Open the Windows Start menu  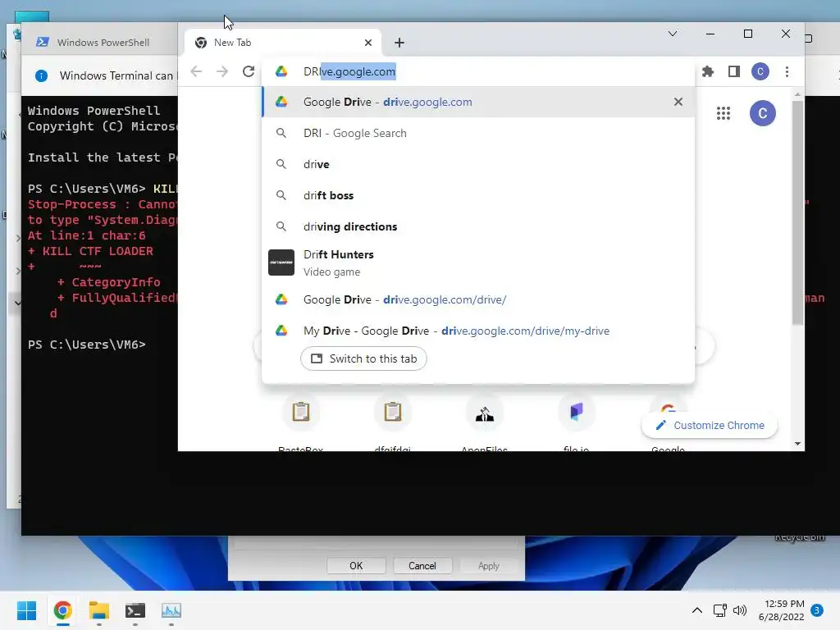click(x=26, y=610)
